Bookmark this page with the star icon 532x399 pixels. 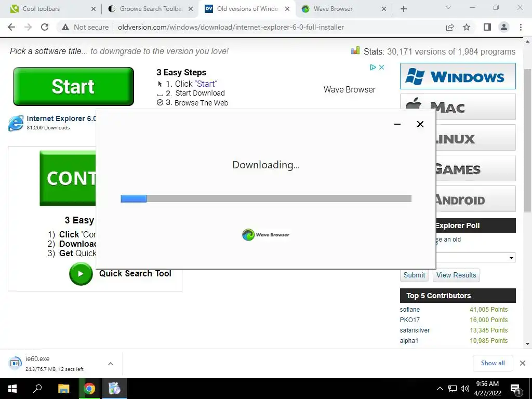click(467, 27)
